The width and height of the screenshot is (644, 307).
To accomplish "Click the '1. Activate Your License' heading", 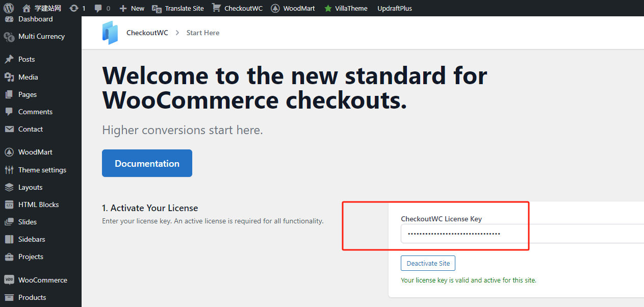I will point(150,208).
